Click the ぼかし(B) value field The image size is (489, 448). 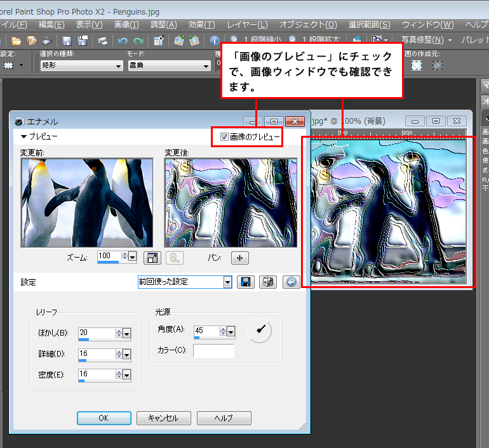coord(97,333)
